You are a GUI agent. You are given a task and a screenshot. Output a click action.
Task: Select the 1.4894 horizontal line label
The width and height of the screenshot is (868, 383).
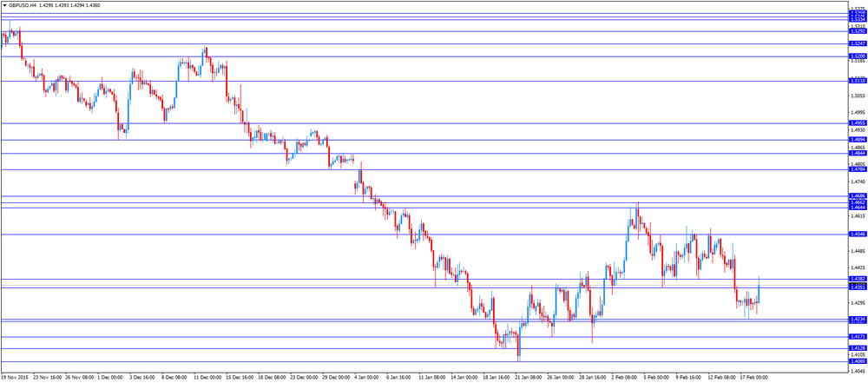[x=858, y=140]
